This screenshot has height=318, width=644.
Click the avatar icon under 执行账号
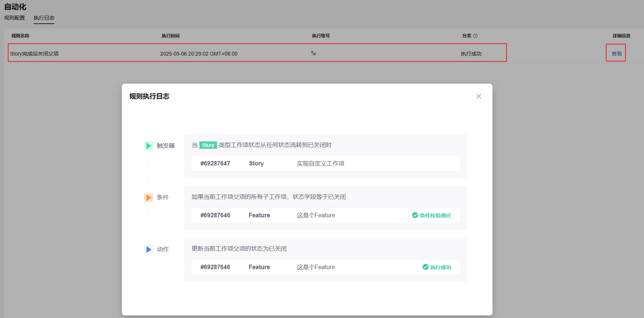pos(313,53)
